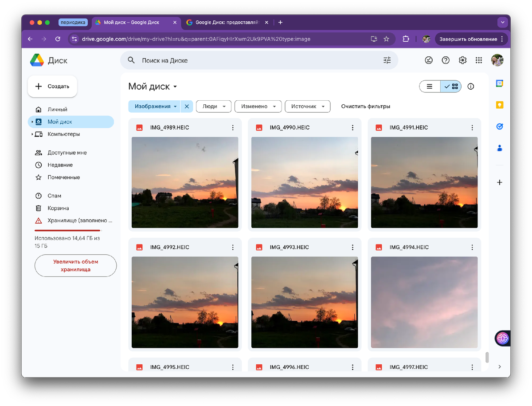Open more actions for IMG_4994.HEIC

tap(472, 247)
